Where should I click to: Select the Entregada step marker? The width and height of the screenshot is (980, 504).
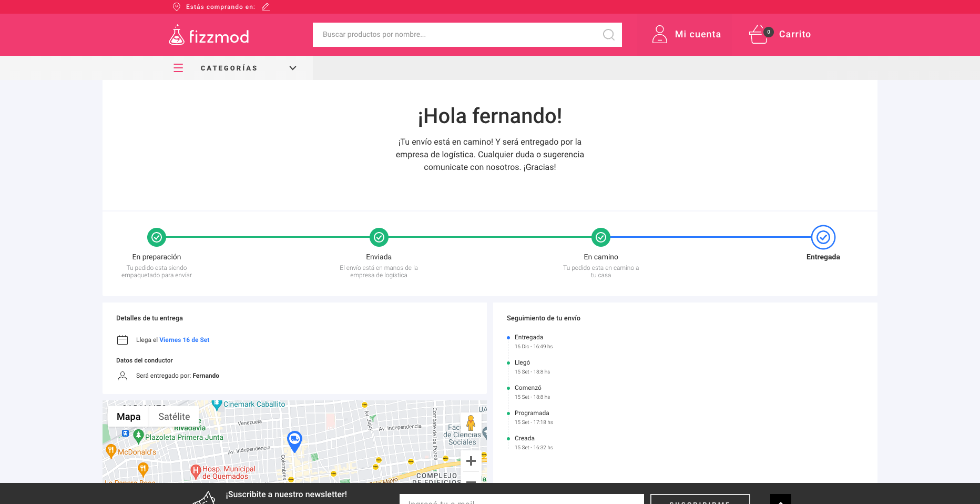click(823, 237)
